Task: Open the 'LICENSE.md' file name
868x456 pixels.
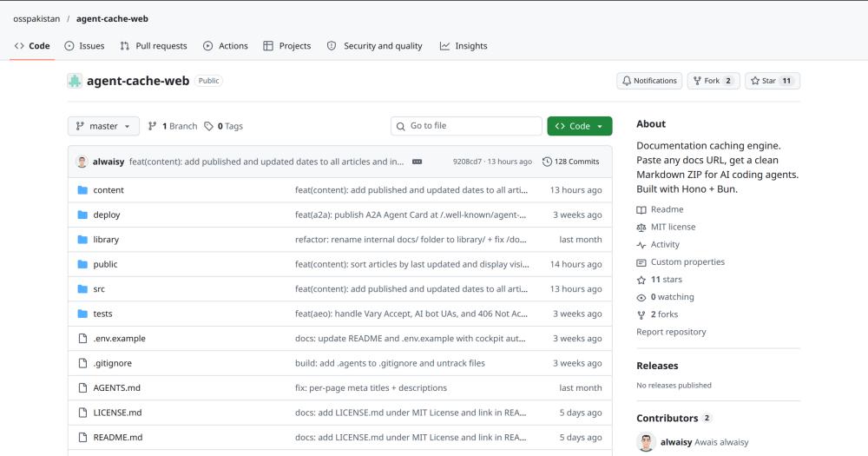Action: click(x=117, y=413)
